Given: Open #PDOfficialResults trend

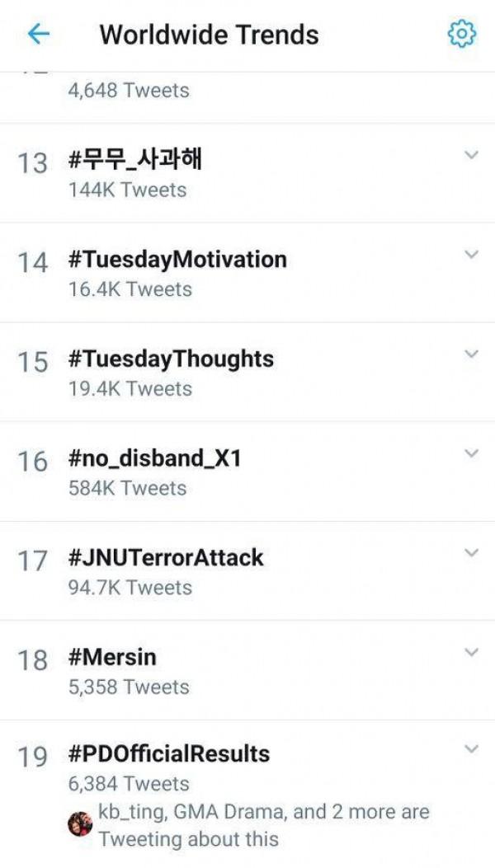Looking at the screenshot, I should tap(170, 753).
